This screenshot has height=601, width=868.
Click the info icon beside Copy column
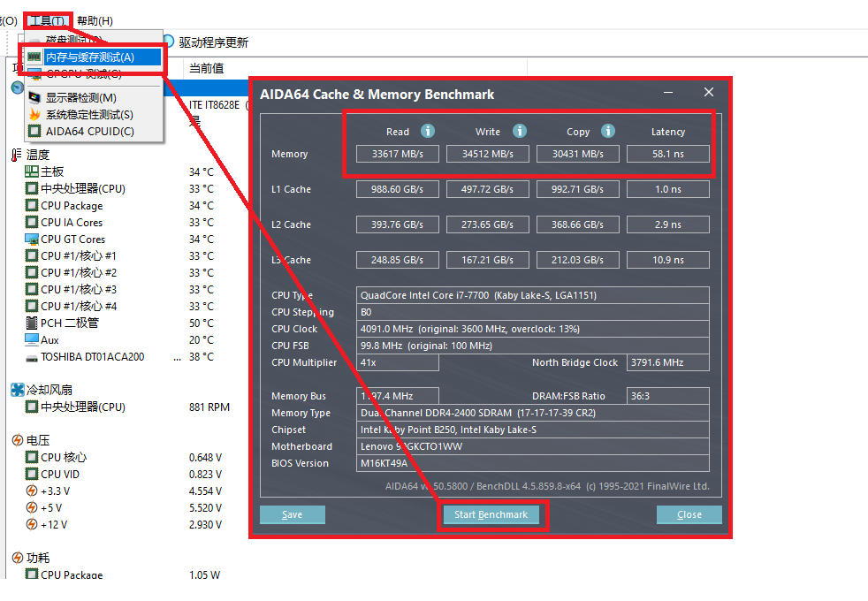608,132
